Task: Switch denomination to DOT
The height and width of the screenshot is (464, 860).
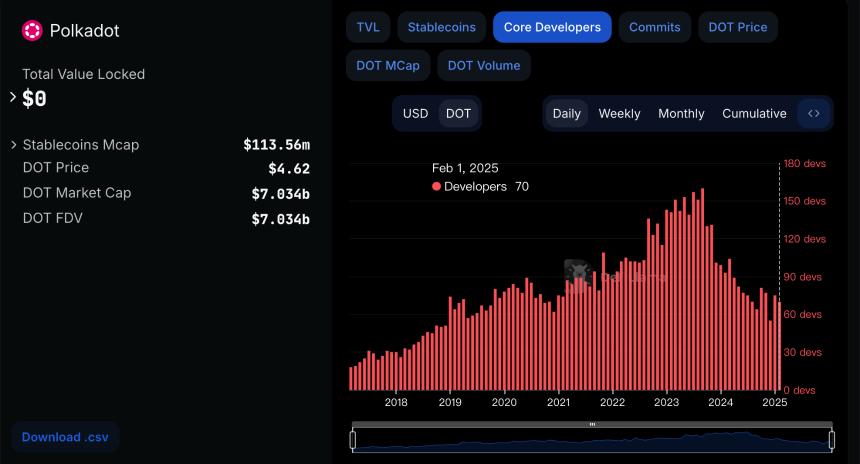Action: click(x=459, y=114)
